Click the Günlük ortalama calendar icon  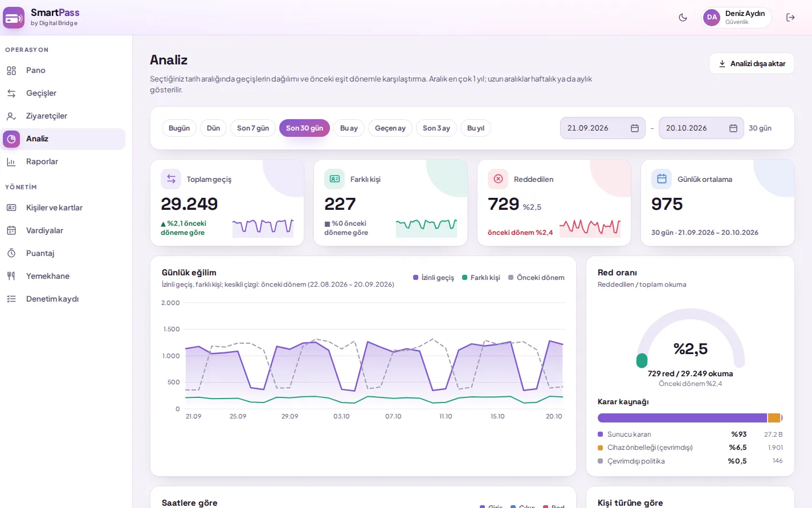(662, 179)
